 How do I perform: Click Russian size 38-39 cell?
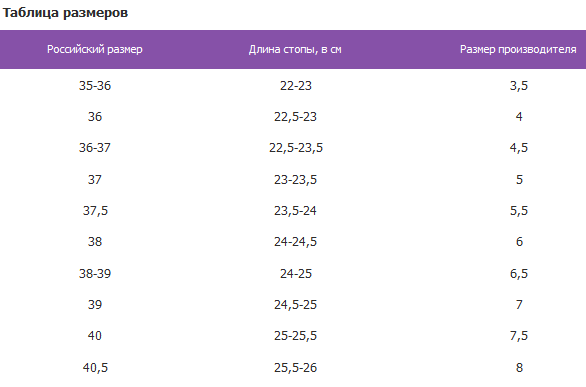pos(95,274)
